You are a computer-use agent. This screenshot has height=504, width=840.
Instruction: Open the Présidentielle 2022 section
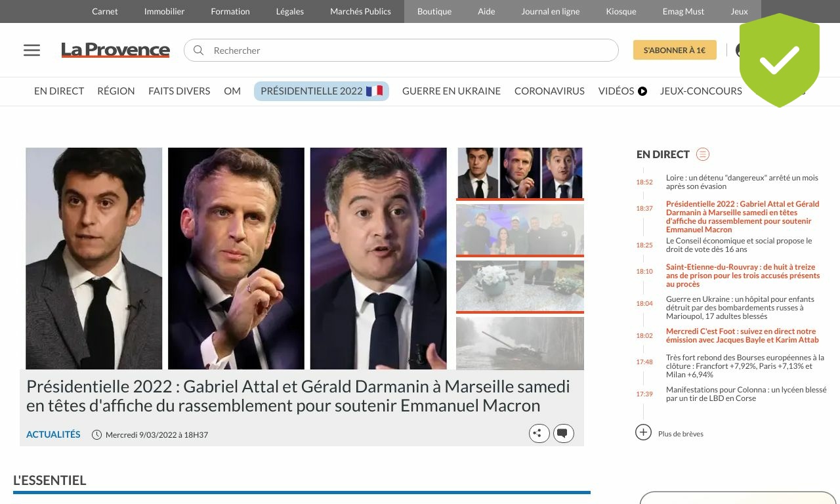click(x=322, y=91)
